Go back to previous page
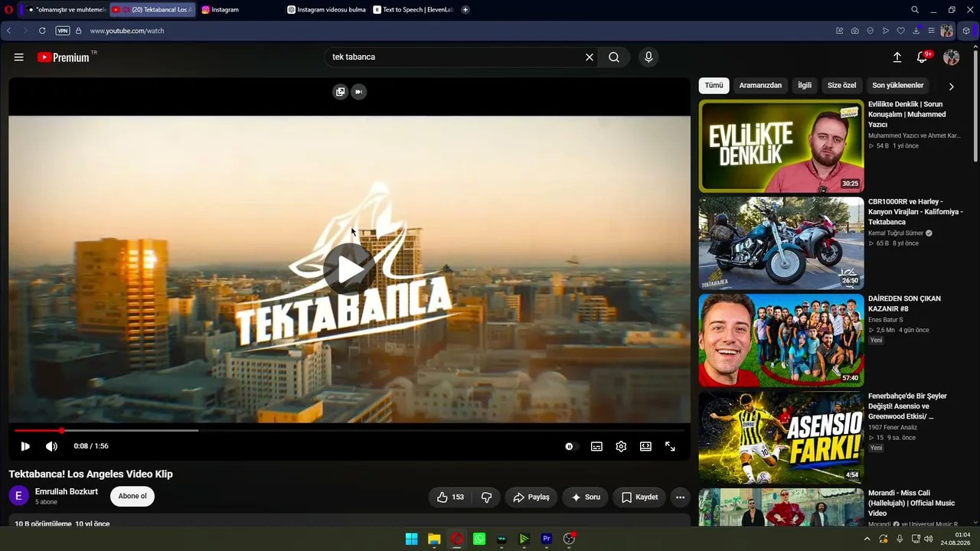The width and height of the screenshot is (980, 551). click(8, 31)
